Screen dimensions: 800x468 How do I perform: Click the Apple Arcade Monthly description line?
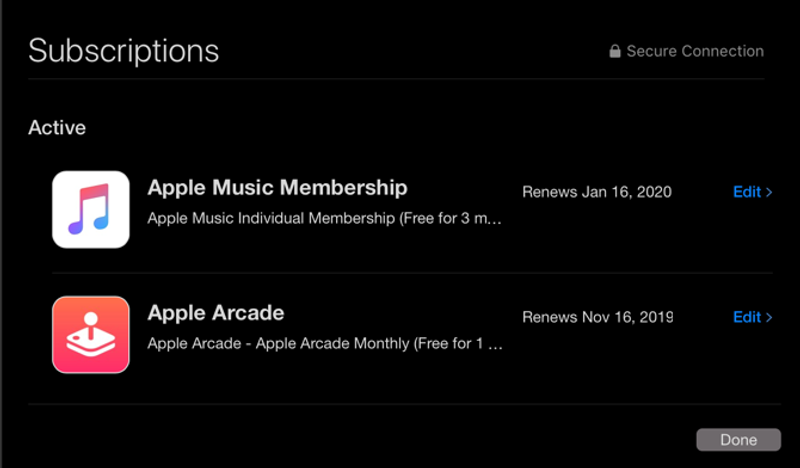[x=325, y=343]
